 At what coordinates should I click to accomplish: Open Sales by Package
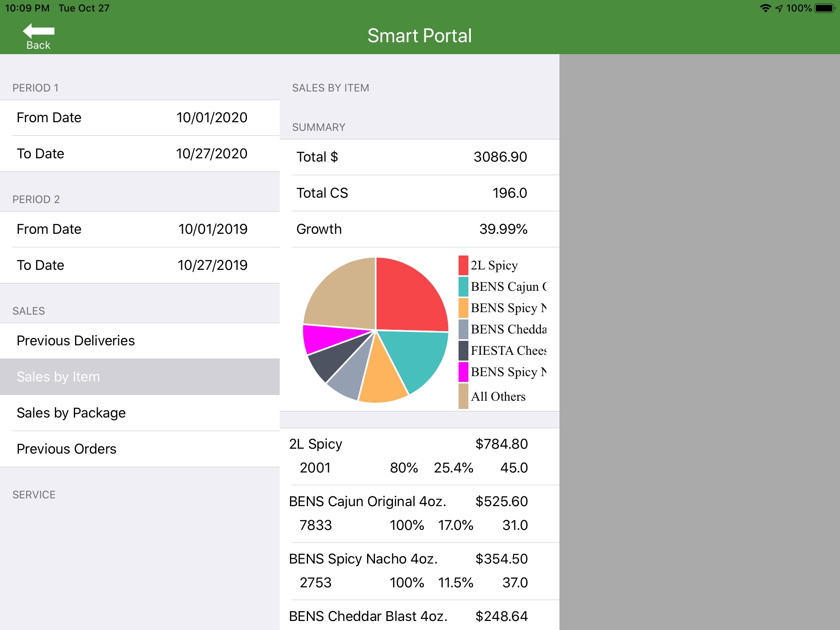coord(140,413)
